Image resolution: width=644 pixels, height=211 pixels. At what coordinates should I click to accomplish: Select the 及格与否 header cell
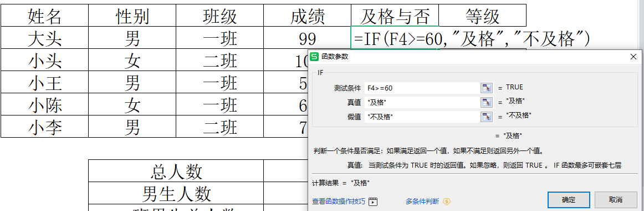click(395, 16)
